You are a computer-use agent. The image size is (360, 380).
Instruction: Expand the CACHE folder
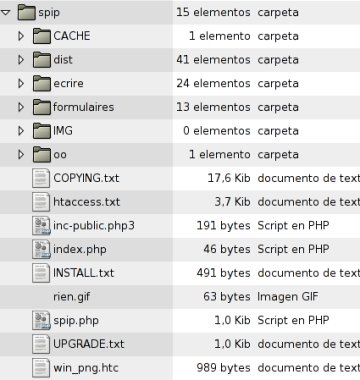(21, 36)
